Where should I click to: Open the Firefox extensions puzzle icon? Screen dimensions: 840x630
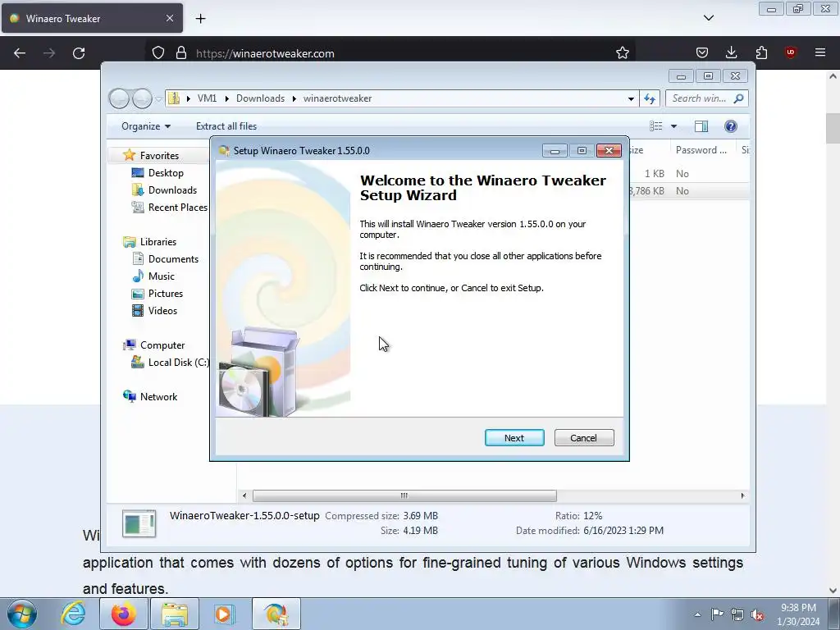point(761,53)
